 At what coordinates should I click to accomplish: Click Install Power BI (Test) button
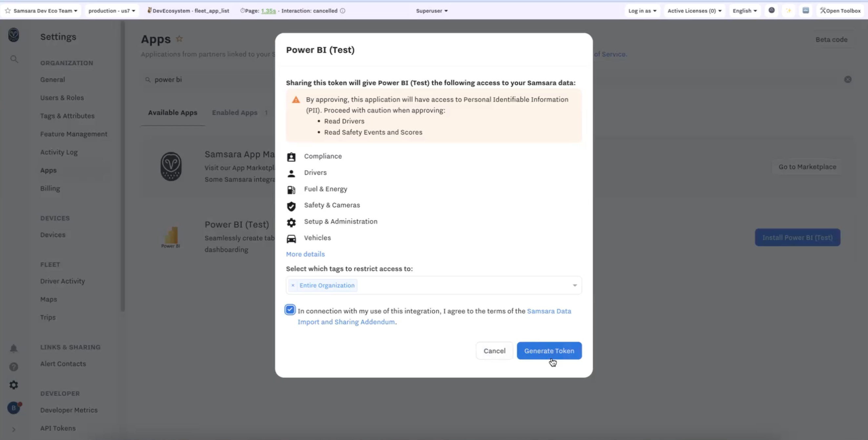click(x=797, y=237)
